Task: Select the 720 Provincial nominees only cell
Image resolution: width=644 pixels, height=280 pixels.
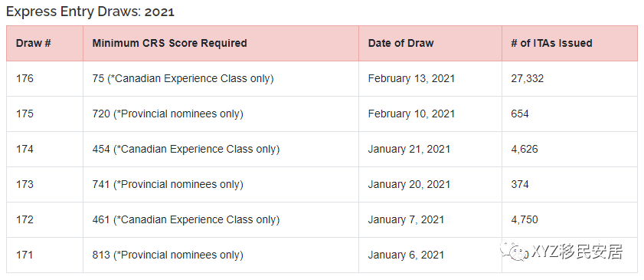Action: [168, 114]
